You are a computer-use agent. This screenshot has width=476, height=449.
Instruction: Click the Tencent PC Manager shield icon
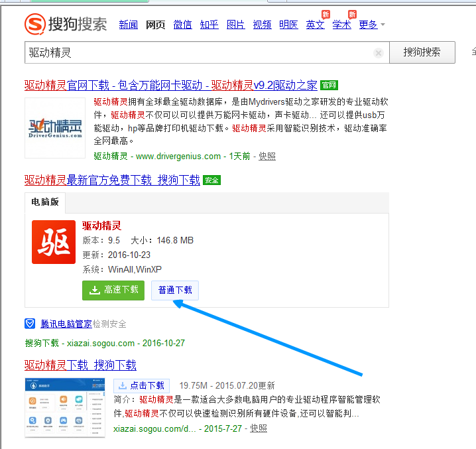click(x=30, y=324)
